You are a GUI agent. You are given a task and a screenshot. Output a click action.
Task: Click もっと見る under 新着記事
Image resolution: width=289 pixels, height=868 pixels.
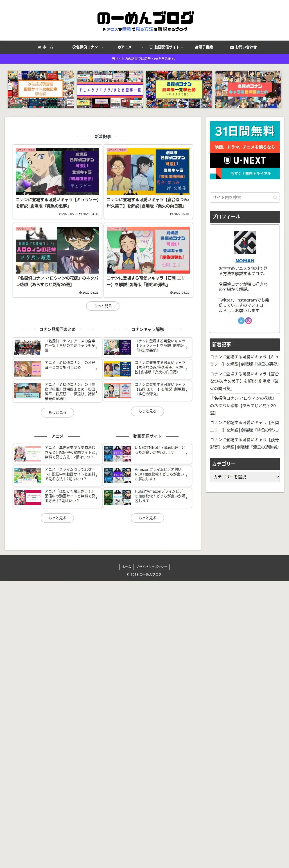(103, 306)
